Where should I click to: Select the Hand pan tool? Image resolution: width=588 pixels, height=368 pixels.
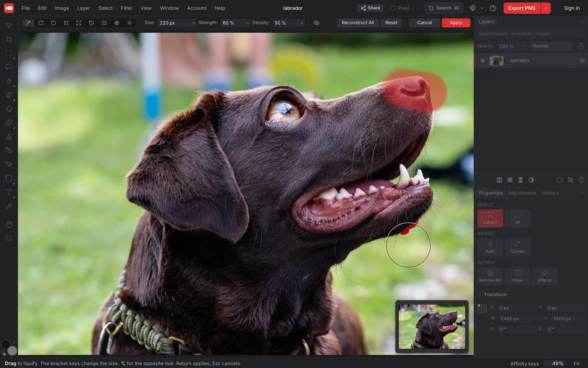coord(9,224)
